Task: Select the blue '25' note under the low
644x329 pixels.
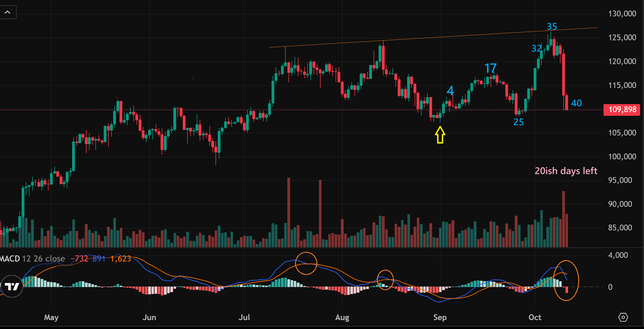Action: (x=519, y=122)
